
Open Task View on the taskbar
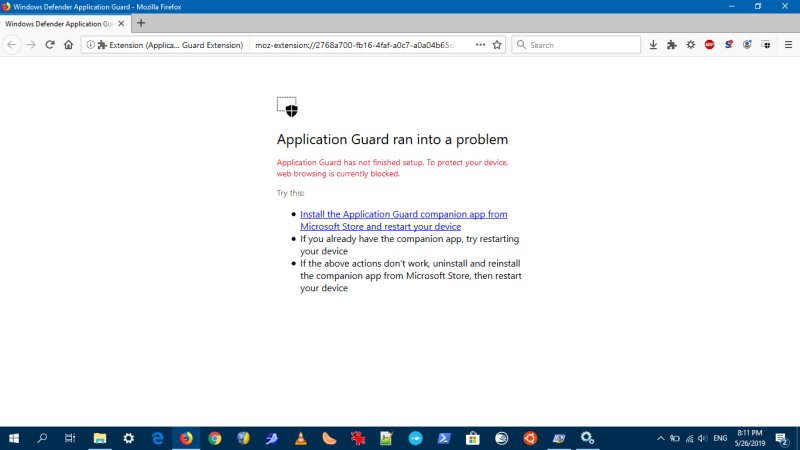70,438
